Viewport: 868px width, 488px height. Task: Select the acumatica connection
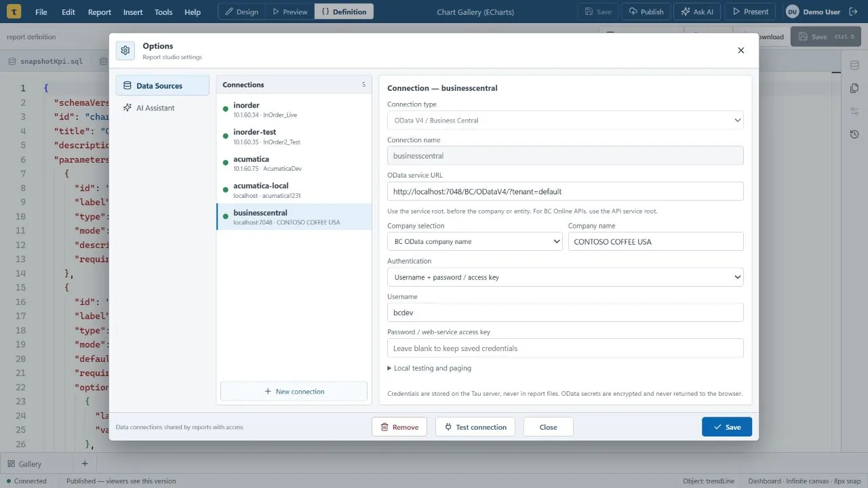click(294, 163)
